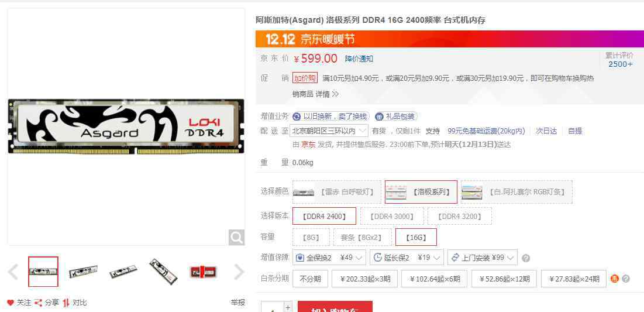This screenshot has height=312, width=644.
Task: Click the gray question mark help icon beside 上门安装
Action: coord(525,258)
